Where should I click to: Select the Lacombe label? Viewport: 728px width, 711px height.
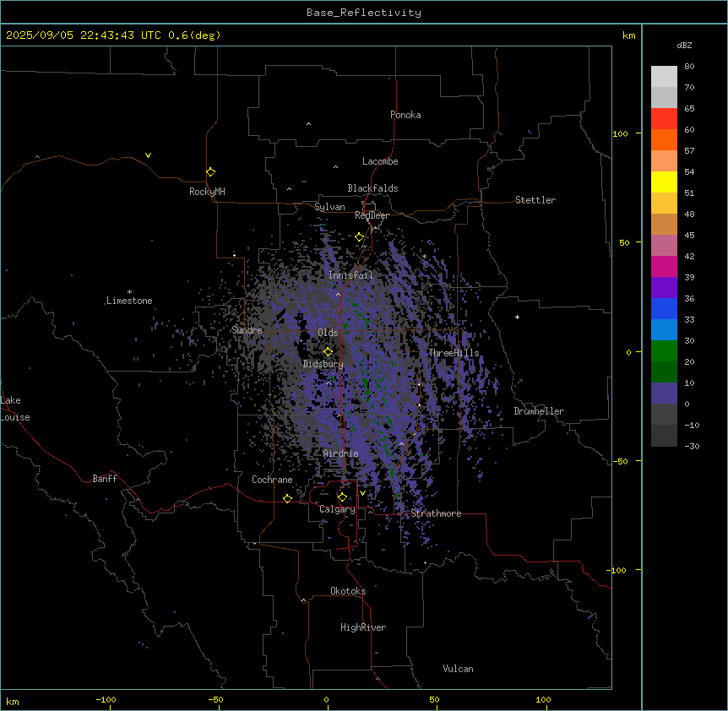380,161
